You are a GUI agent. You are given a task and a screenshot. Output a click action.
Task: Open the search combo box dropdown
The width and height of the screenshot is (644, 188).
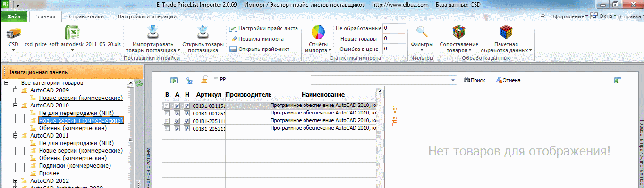coord(453,80)
